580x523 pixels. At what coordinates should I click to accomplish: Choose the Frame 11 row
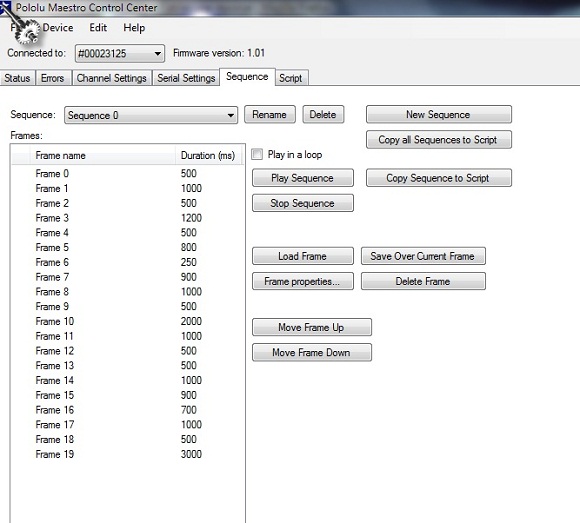click(x=128, y=336)
